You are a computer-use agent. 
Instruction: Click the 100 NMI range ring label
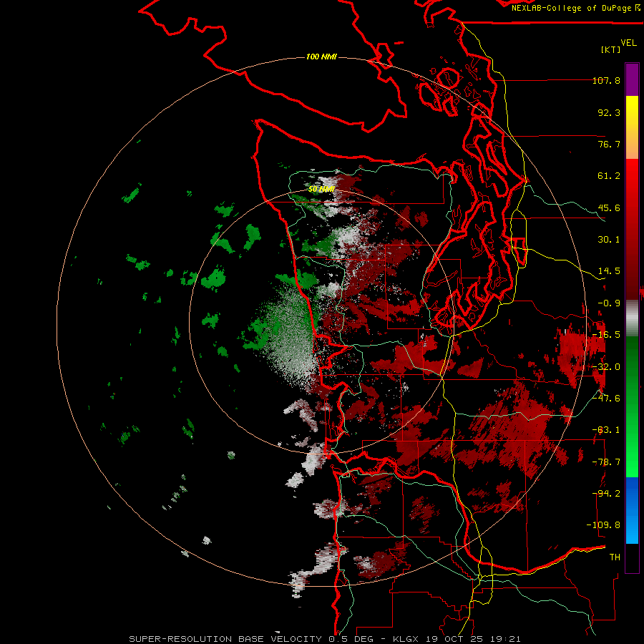321,57
